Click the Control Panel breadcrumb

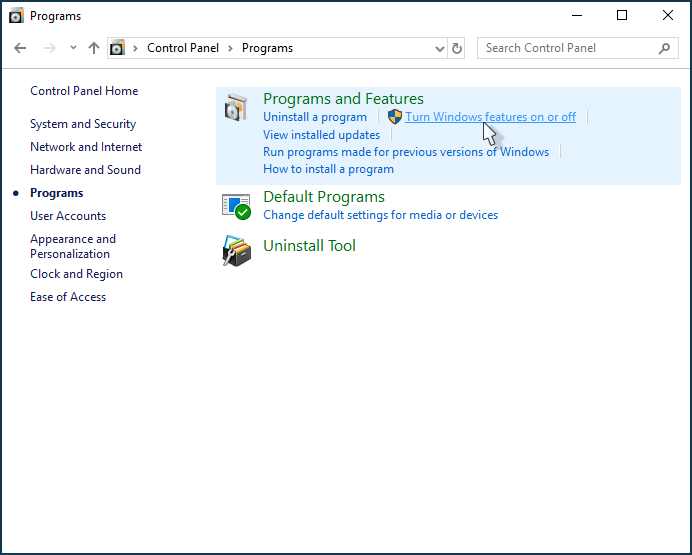tap(183, 48)
